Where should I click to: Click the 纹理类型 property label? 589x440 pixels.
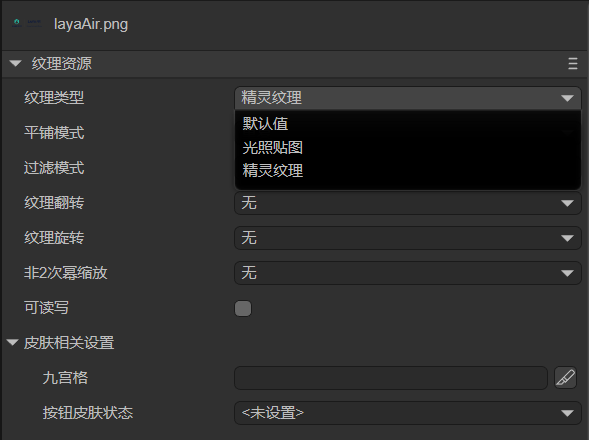[54, 98]
